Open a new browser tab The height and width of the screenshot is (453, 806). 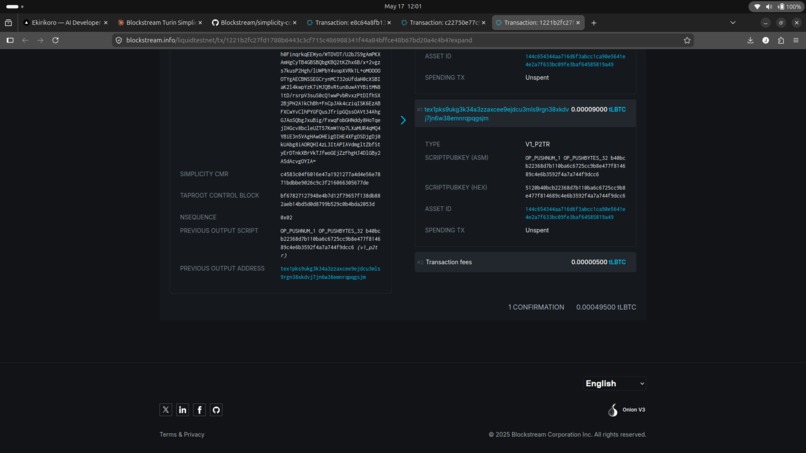[x=594, y=23]
